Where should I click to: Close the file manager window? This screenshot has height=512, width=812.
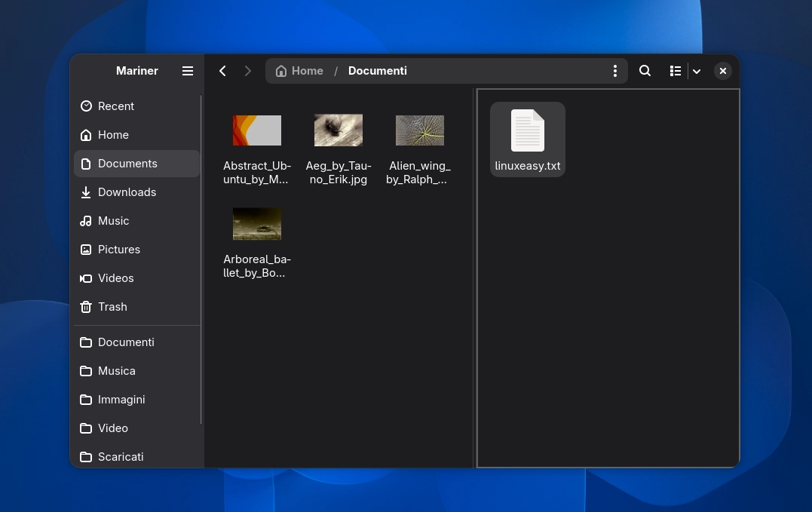pyautogui.click(x=723, y=71)
